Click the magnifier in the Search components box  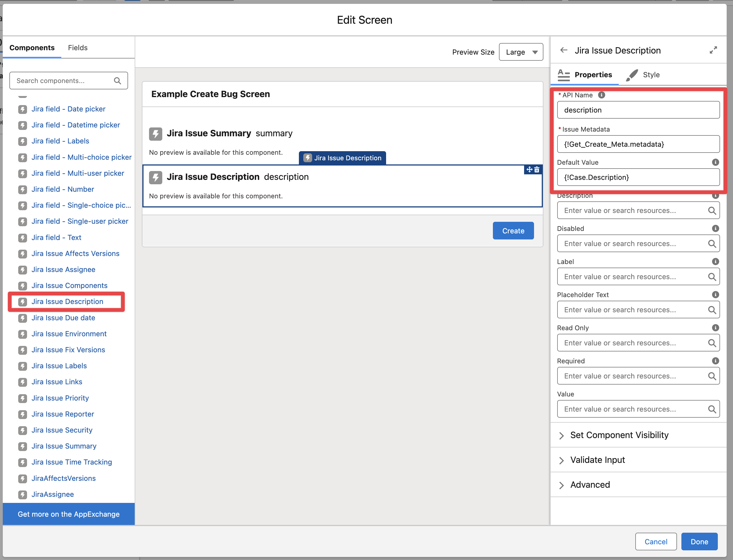117,81
